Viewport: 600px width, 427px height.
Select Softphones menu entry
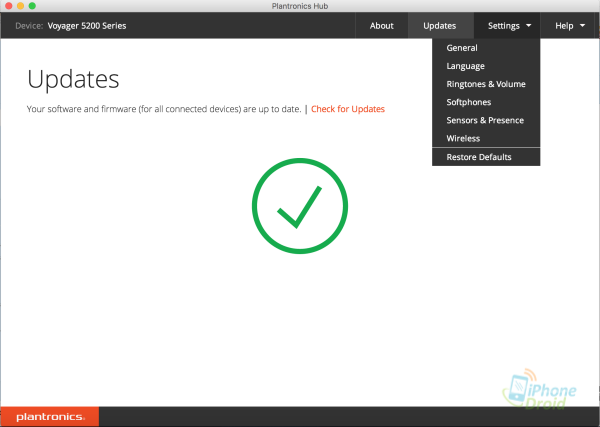pyautogui.click(x=486, y=102)
